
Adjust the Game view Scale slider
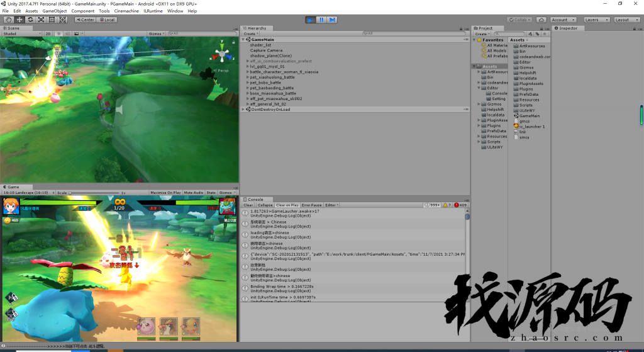(96, 193)
